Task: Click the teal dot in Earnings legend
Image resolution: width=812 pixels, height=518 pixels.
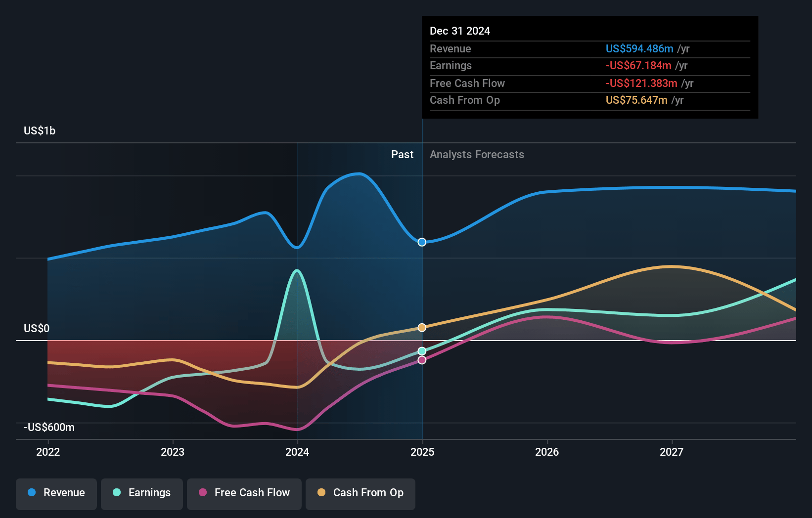Action: point(117,492)
